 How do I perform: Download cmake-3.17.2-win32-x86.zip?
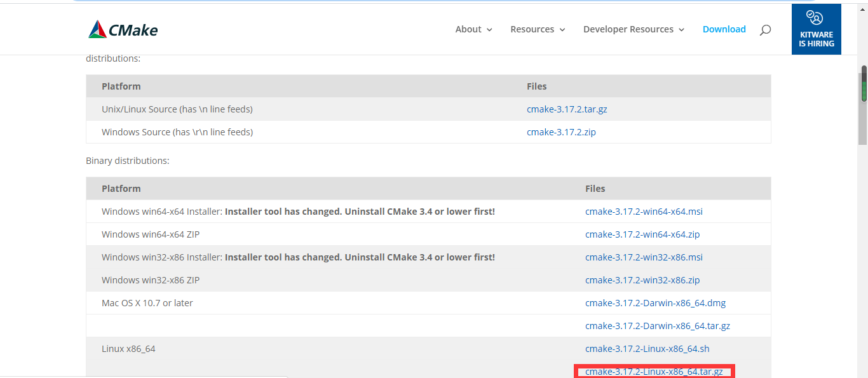coord(642,280)
